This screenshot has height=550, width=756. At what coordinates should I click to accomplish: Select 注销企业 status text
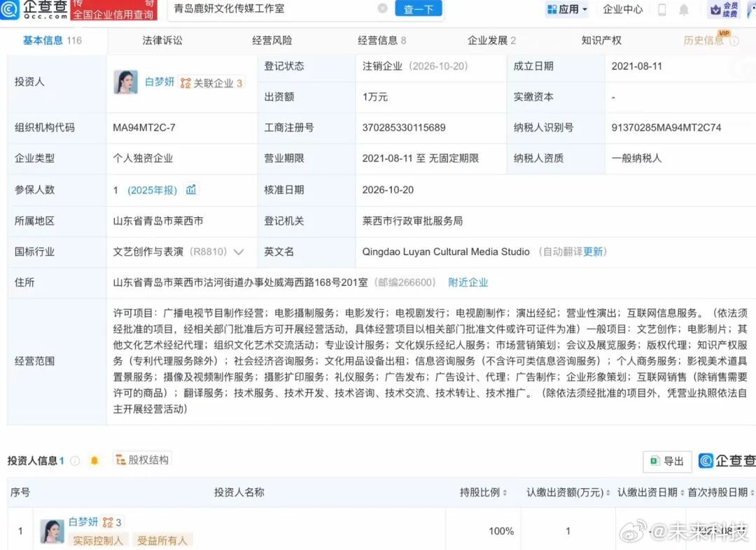point(382,66)
